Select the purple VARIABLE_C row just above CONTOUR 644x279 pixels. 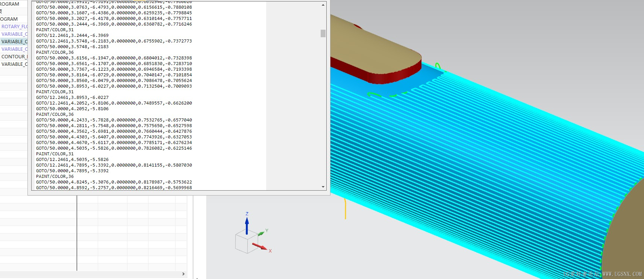pyautogui.click(x=14, y=49)
